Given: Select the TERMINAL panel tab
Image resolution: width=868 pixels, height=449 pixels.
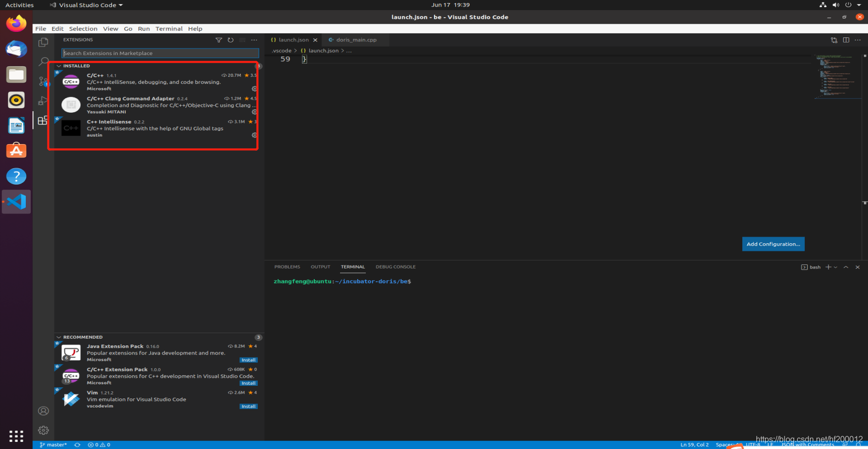Looking at the screenshot, I should (353, 267).
